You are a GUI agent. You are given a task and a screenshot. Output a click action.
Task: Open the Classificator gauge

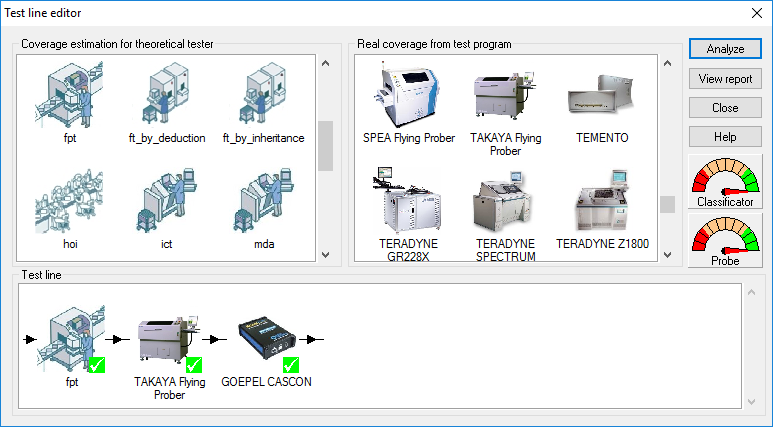(x=725, y=182)
